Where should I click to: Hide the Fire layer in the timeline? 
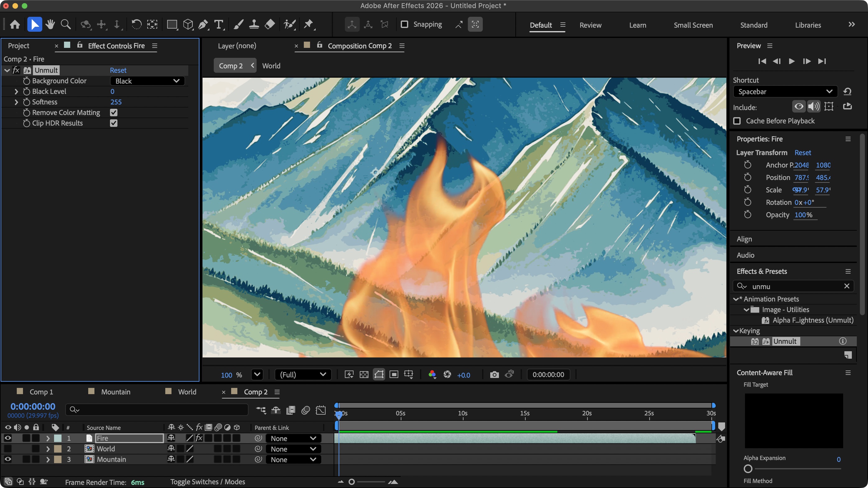8,438
